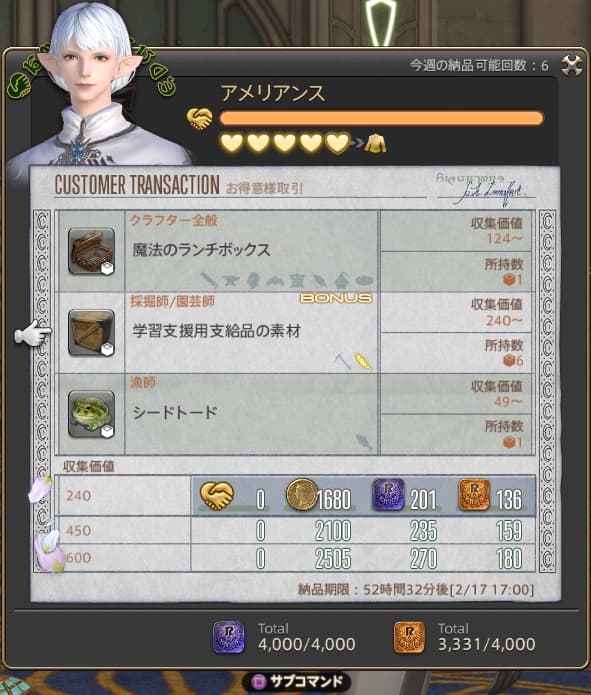Click the glamour outfit reward icon after hearts
This screenshot has width=591, height=695.
coord(375,143)
